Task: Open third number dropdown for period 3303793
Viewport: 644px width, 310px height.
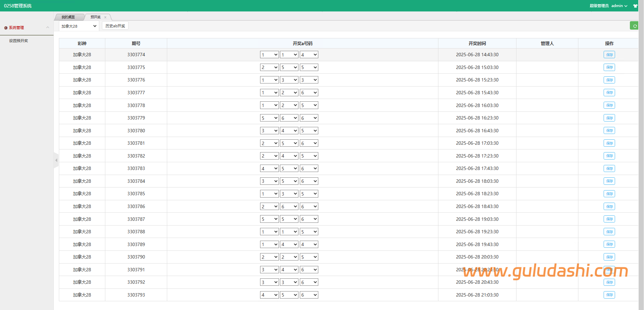Action: point(309,295)
